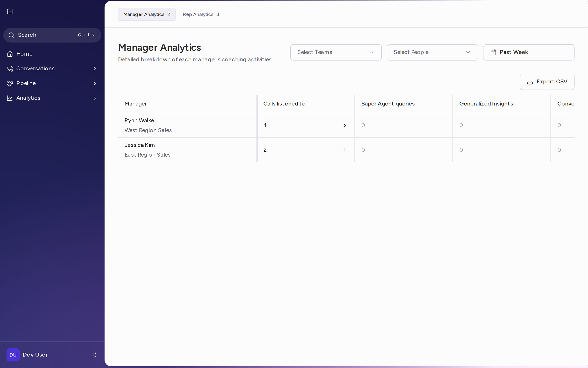Click the Analytics chart icon
The width and height of the screenshot is (588, 368).
[x=10, y=98]
